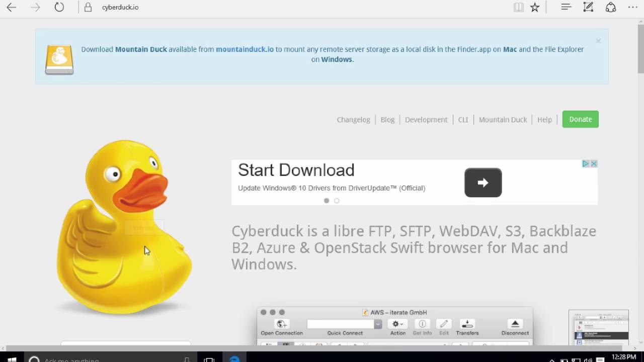Open Mountain Duck nav link
644x362 pixels.
point(503,120)
